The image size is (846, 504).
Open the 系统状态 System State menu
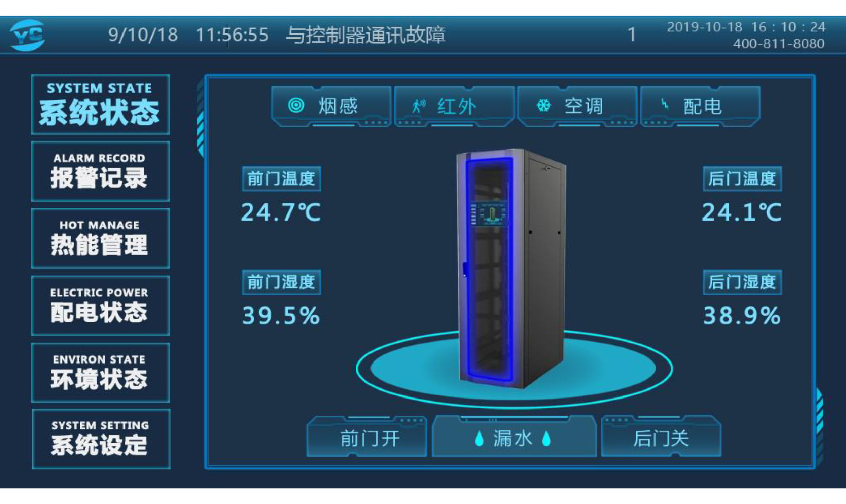[x=101, y=105]
